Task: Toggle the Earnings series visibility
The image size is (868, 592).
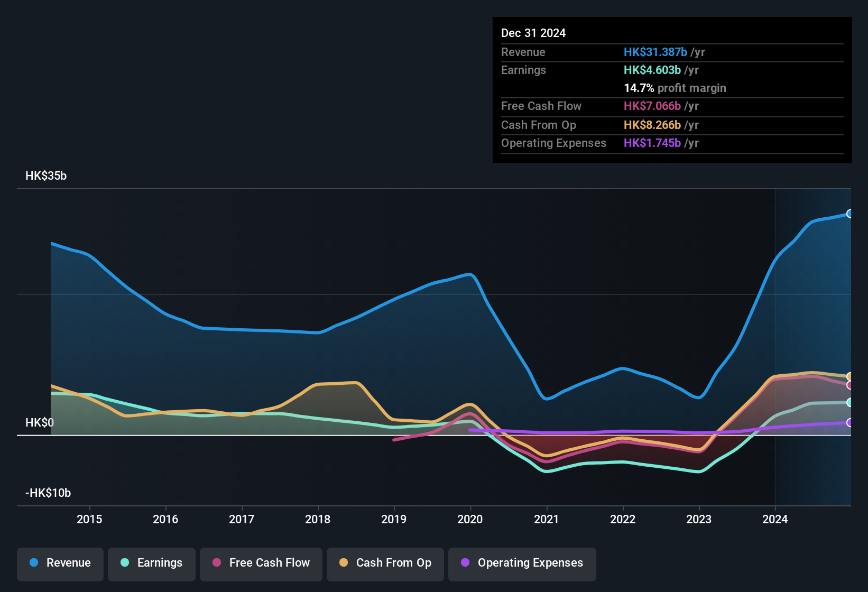Action: (x=151, y=563)
